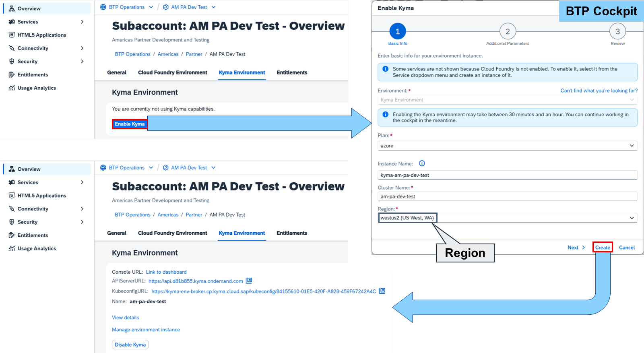Click the HTML5 Applications icon in upper sidebar
The width and height of the screenshot is (644, 353).
point(12,35)
